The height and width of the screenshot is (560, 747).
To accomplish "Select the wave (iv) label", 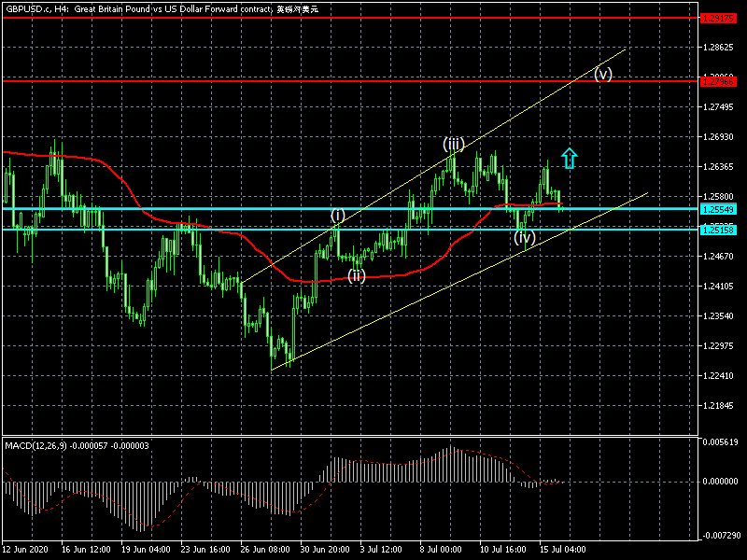I will pyautogui.click(x=525, y=237).
